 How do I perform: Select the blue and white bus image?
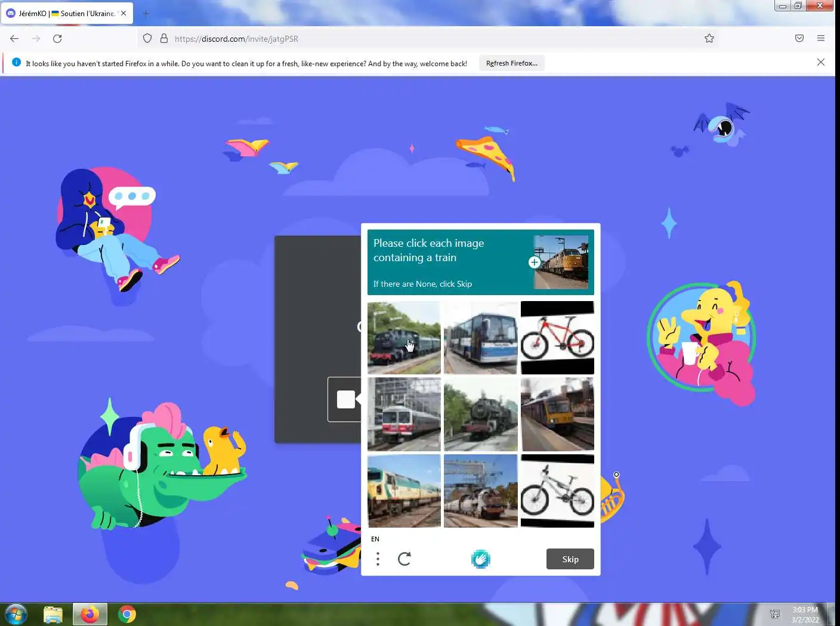[481, 337]
